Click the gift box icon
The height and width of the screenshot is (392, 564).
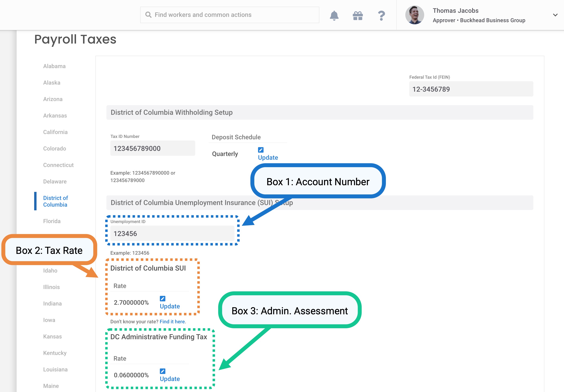pos(357,15)
